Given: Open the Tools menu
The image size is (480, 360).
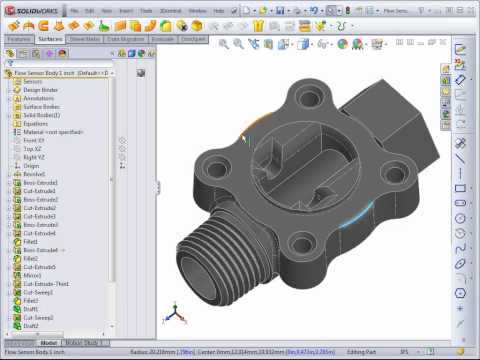Looking at the screenshot, I should point(146,11).
